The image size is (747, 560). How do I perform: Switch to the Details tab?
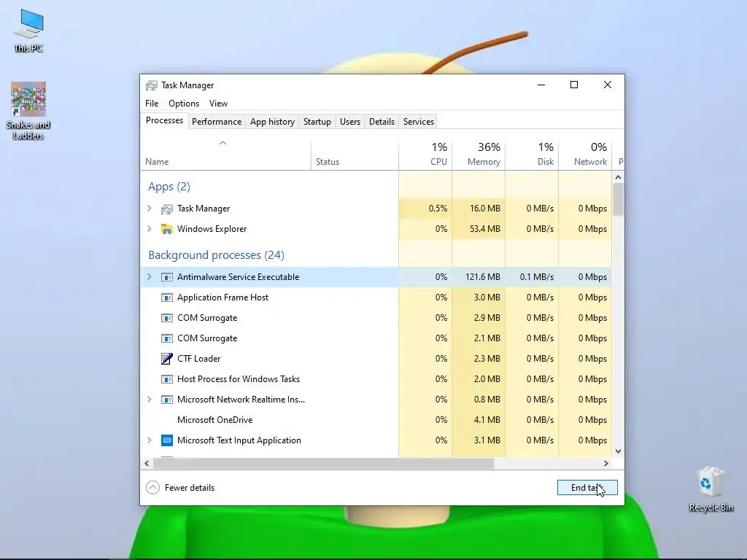[x=382, y=122]
